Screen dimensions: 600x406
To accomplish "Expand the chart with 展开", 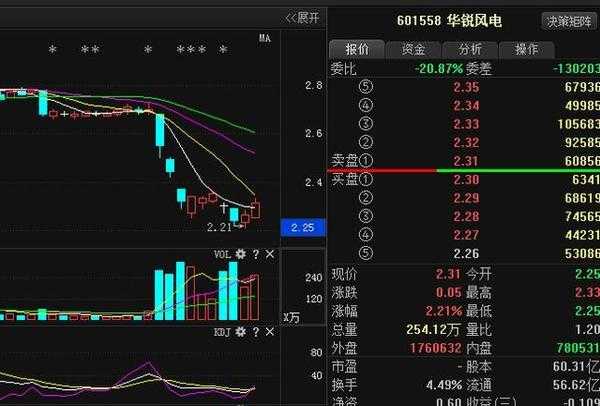I will 302,17.
